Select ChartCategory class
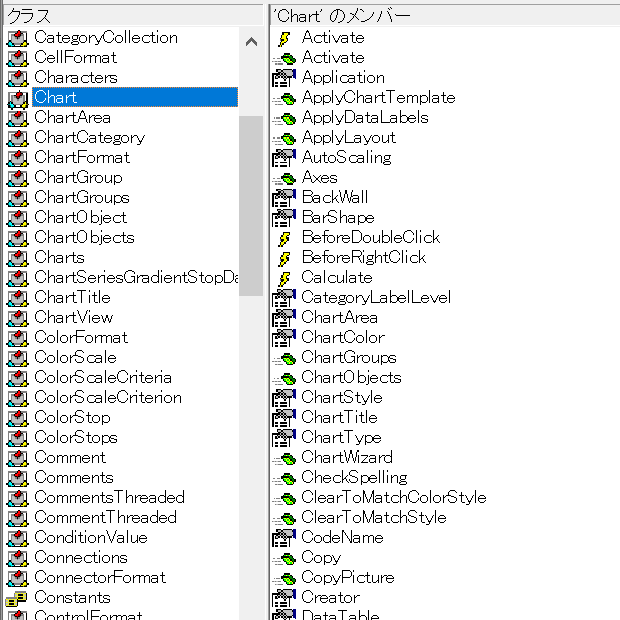Image resolution: width=620 pixels, height=620 pixels. point(90,138)
